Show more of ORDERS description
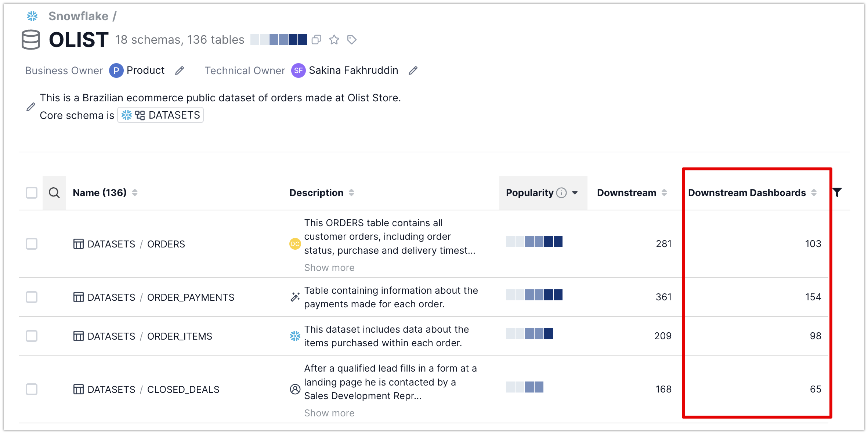 pyautogui.click(x=329, y=268)
